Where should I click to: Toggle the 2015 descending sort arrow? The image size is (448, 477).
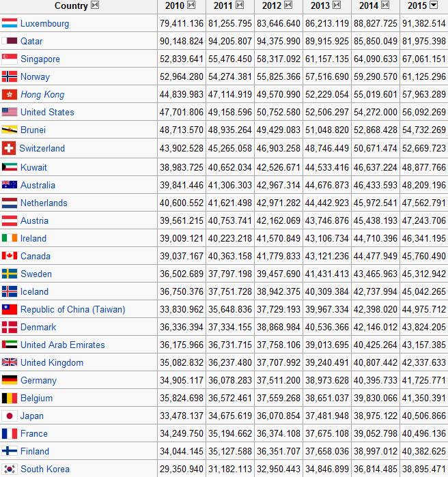434,5
